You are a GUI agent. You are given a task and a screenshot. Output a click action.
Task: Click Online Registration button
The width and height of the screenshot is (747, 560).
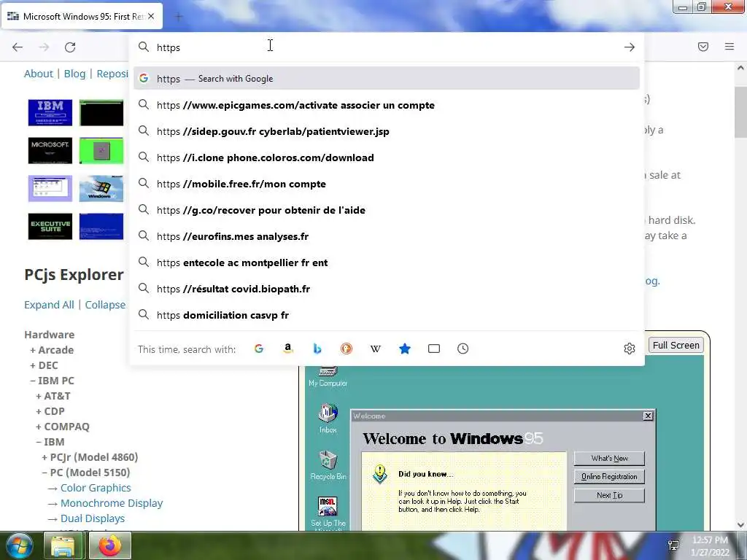pyautogui.click(x=609, y=477)
